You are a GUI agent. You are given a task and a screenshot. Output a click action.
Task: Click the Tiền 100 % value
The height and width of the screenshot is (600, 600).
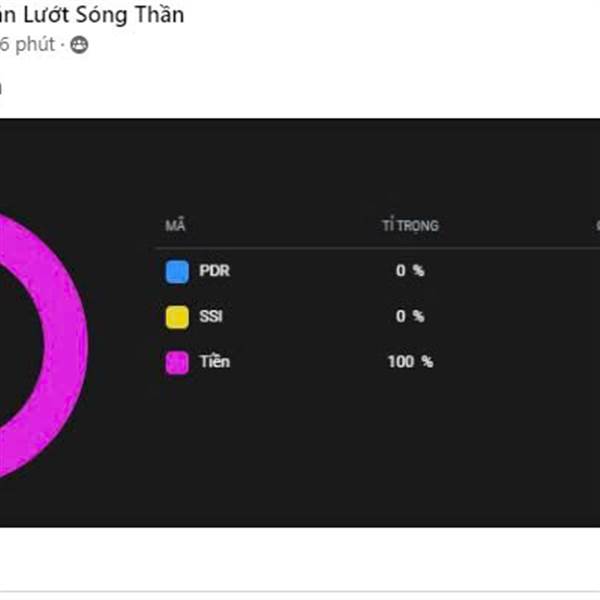pos(410,362)
